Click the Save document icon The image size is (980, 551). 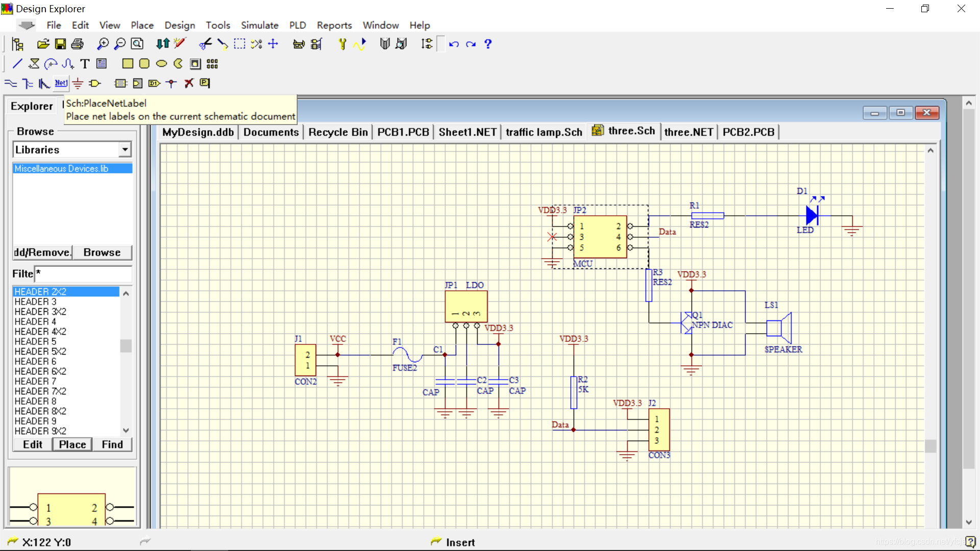coord(60,44)
